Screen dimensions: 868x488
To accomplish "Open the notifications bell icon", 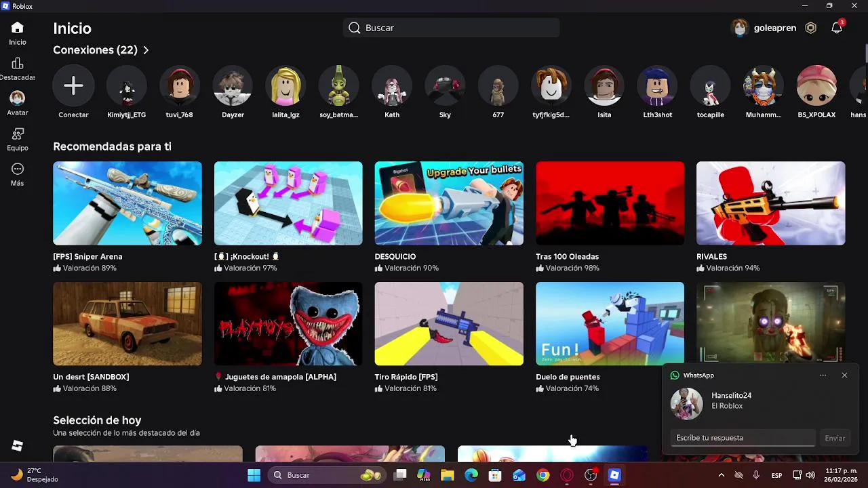I will [837, 28].
